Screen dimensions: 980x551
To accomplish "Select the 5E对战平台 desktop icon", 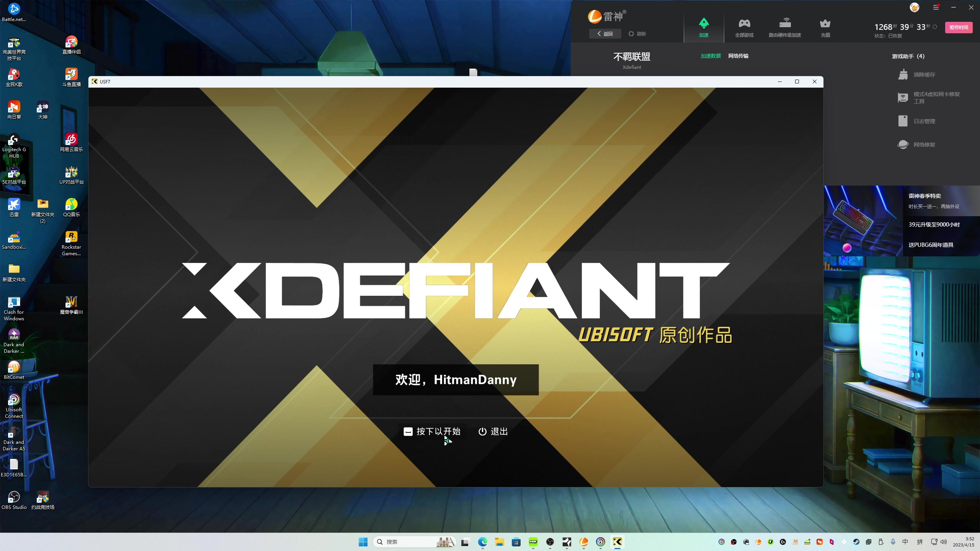I will click(x=14, y=175).
